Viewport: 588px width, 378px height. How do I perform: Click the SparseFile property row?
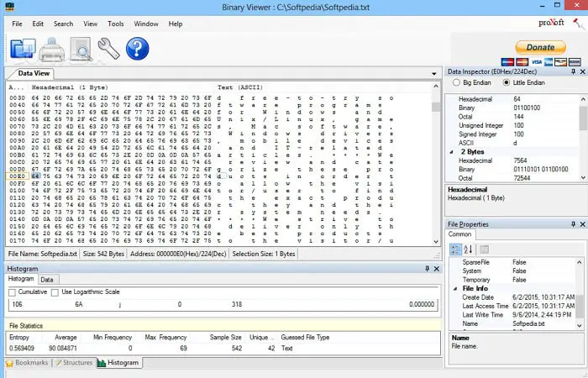click(512, 262)
